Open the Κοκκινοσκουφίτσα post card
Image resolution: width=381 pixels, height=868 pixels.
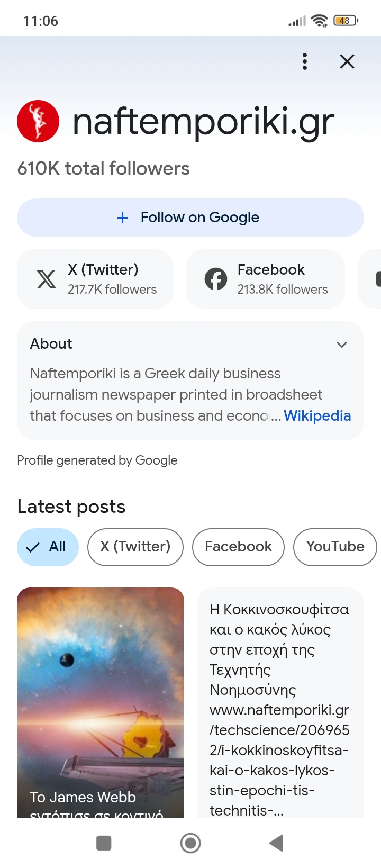[x=280, y=704]
